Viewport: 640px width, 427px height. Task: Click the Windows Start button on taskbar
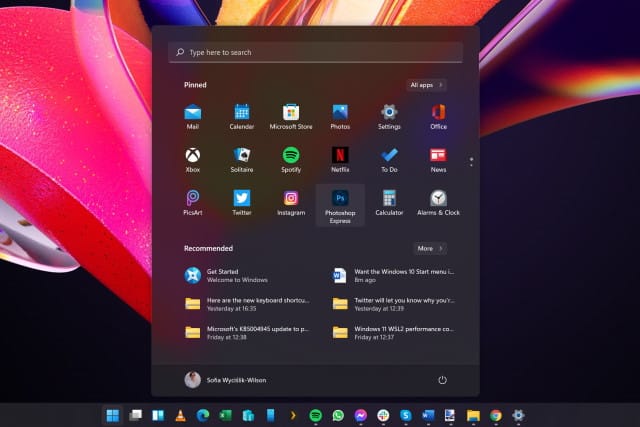[113, 415]
